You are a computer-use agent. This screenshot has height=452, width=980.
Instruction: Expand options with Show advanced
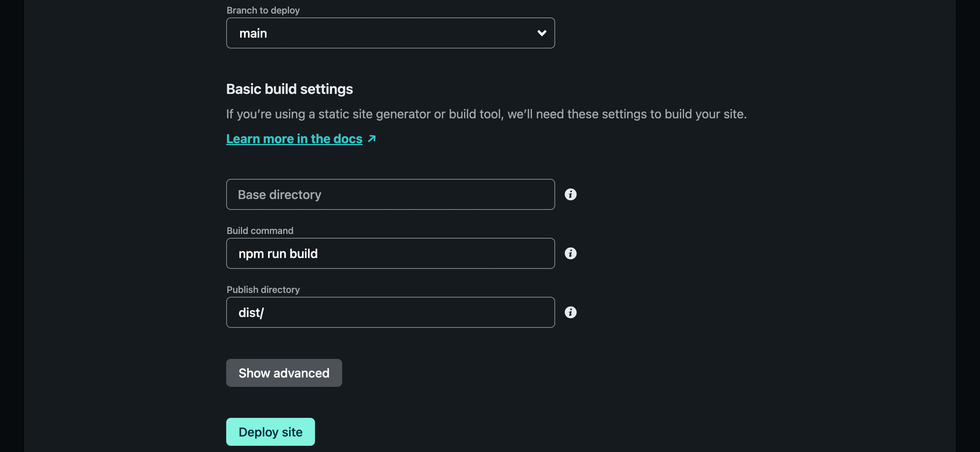coord(284,373)
